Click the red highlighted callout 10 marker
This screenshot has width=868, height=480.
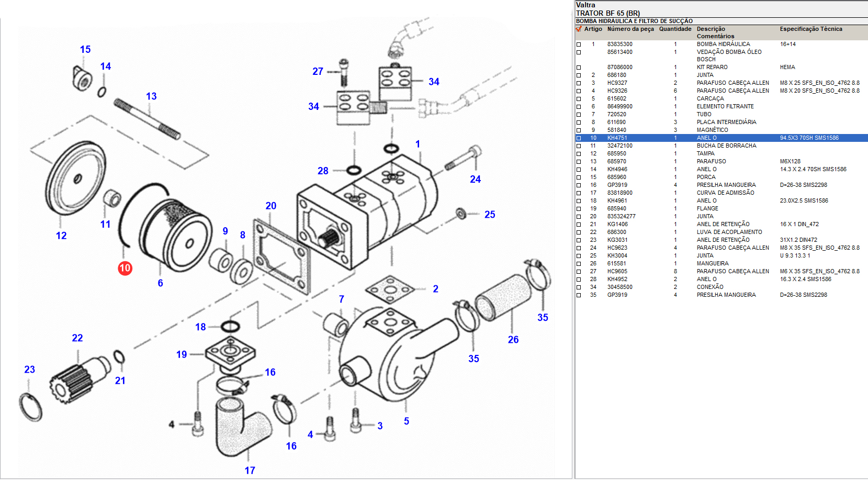click(125, 268)
